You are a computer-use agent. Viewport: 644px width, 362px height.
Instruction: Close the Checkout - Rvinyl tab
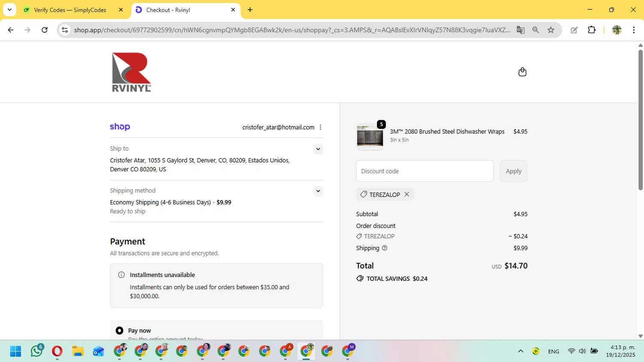233,10
